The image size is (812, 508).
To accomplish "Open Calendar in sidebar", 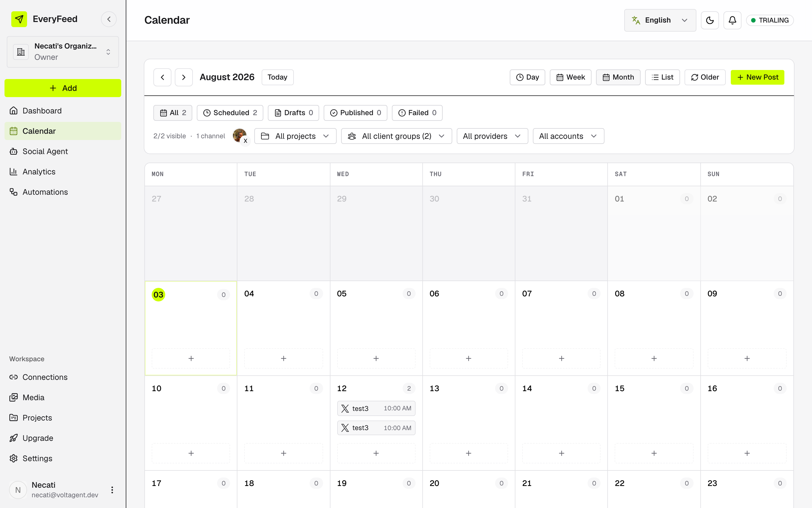I will (63, 131).
